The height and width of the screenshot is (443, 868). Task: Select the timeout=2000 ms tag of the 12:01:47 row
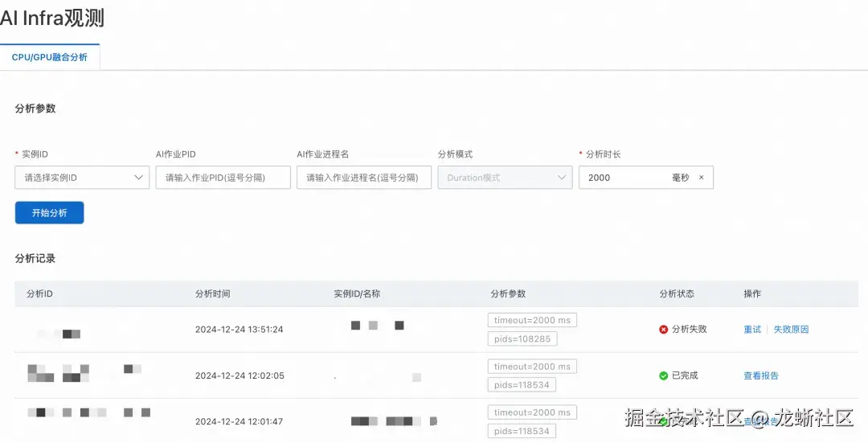(533, 412)
